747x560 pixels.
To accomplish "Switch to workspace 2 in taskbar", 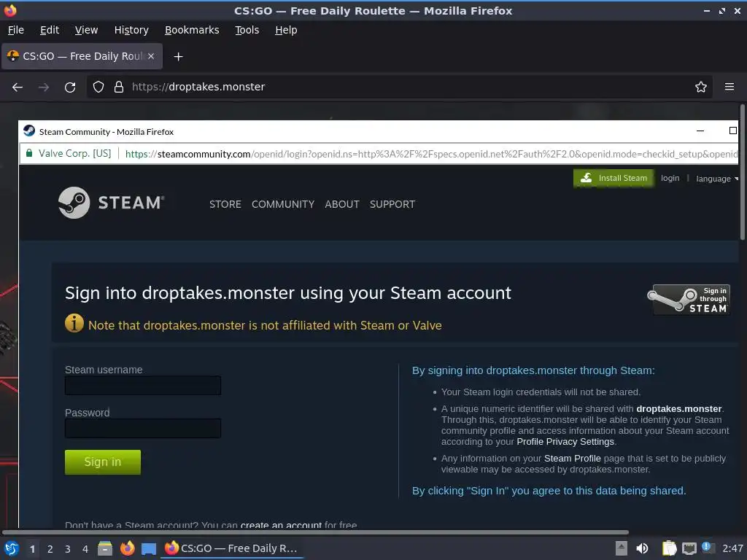I will tap(50, 549).
